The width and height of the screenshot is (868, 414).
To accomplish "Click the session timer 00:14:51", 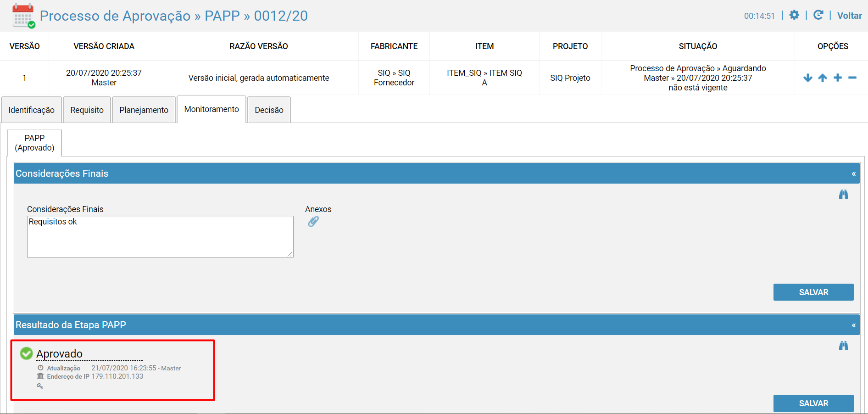I will coord(759,16).
